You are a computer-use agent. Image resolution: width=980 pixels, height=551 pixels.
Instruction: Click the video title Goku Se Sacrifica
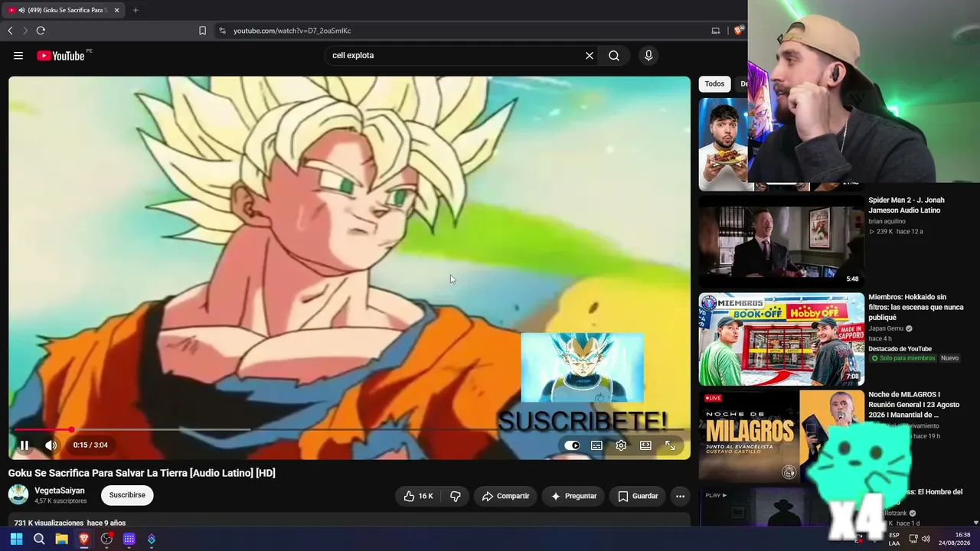tap(142, 473)
